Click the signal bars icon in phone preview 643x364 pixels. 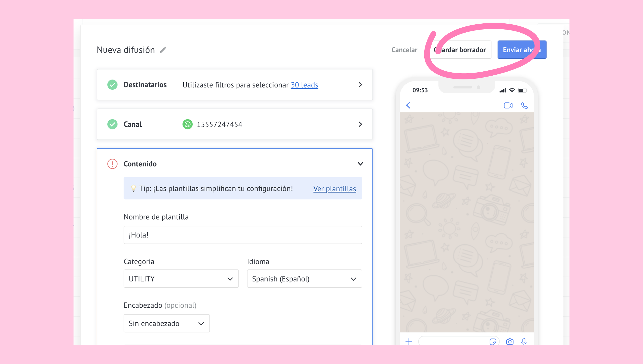pos(503,91)
